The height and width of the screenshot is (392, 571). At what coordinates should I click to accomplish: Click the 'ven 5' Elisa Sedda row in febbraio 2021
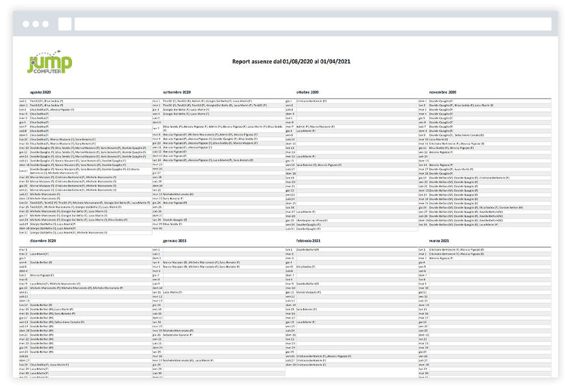point(352,267)
